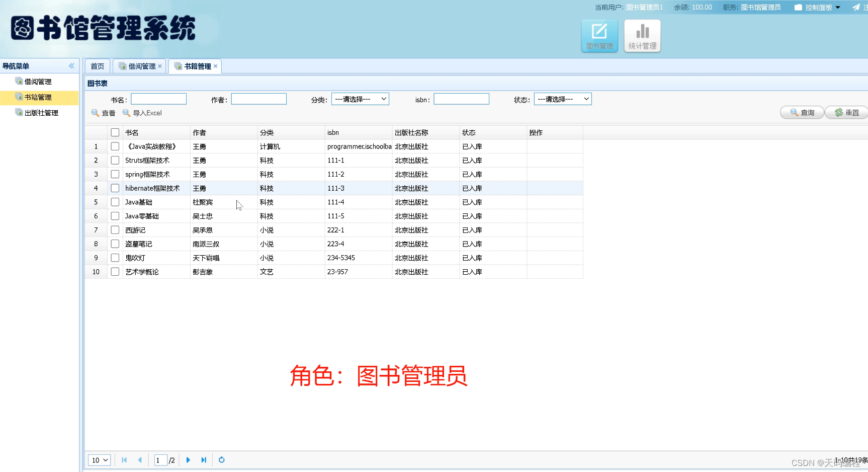This screenshot has width=868, height=472.
Task: Check the Struts框架技术 row checkbox
Action: click(x=115, y=160)
